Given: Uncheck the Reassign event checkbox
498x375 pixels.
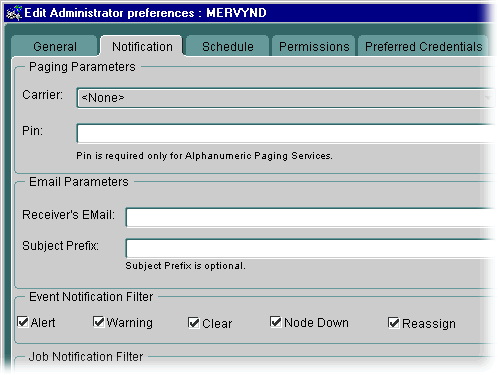Looking at the screenshot, I should point(394,323).
